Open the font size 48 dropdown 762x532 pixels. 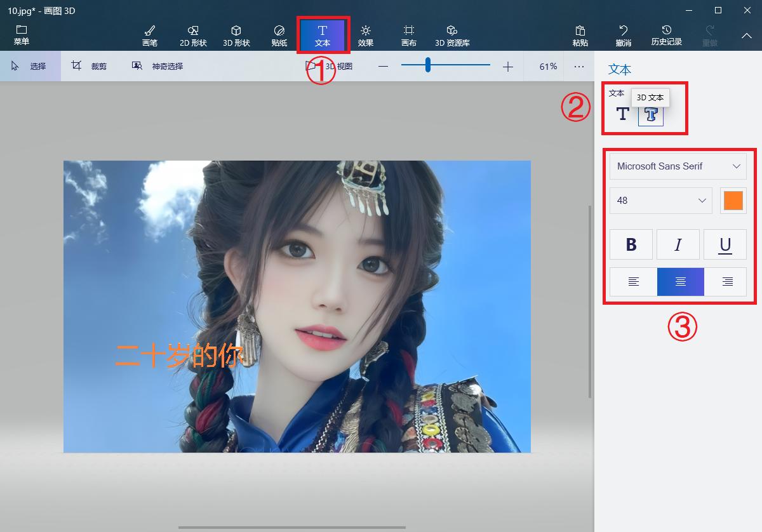tap(660, 200)
